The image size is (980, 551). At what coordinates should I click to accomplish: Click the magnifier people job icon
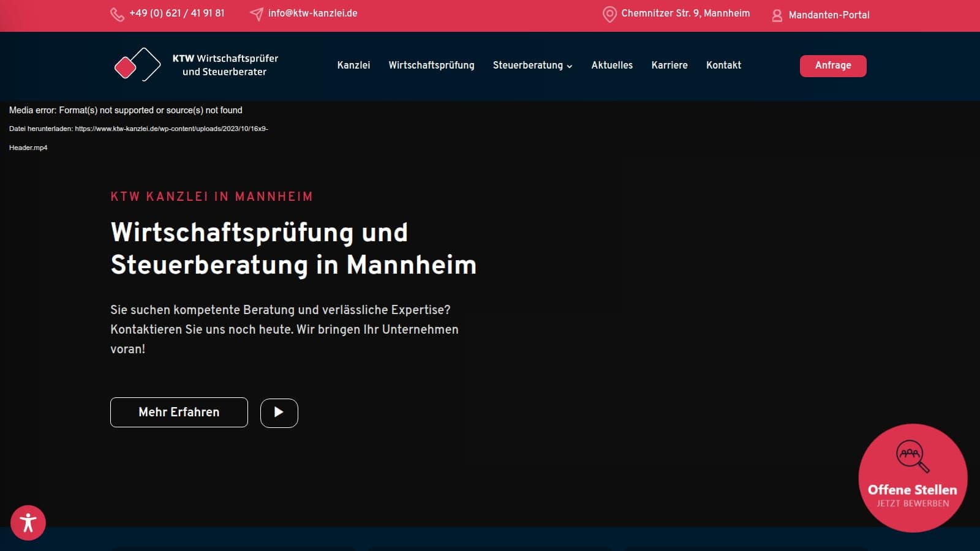click(x=913, y=456)
